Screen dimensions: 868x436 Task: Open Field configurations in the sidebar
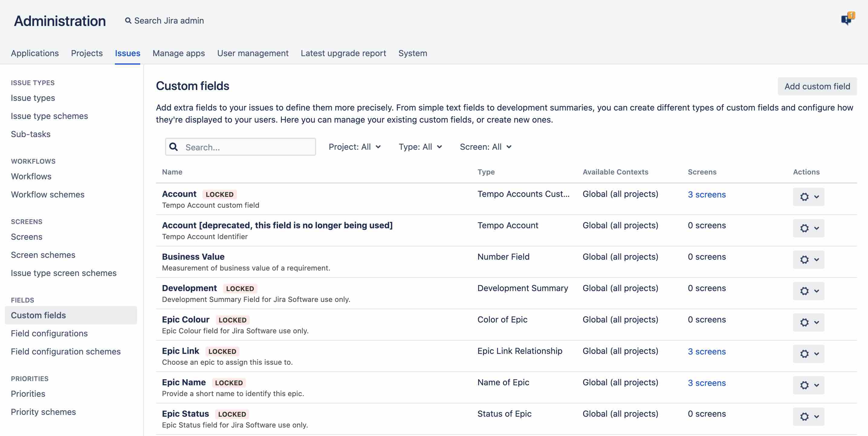[x=49, y=333]
